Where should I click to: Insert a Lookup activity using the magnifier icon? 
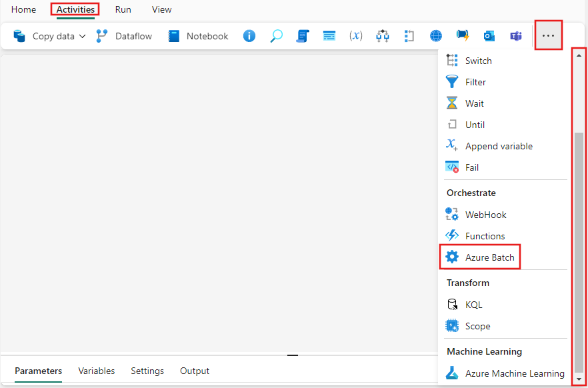[276, 36]
